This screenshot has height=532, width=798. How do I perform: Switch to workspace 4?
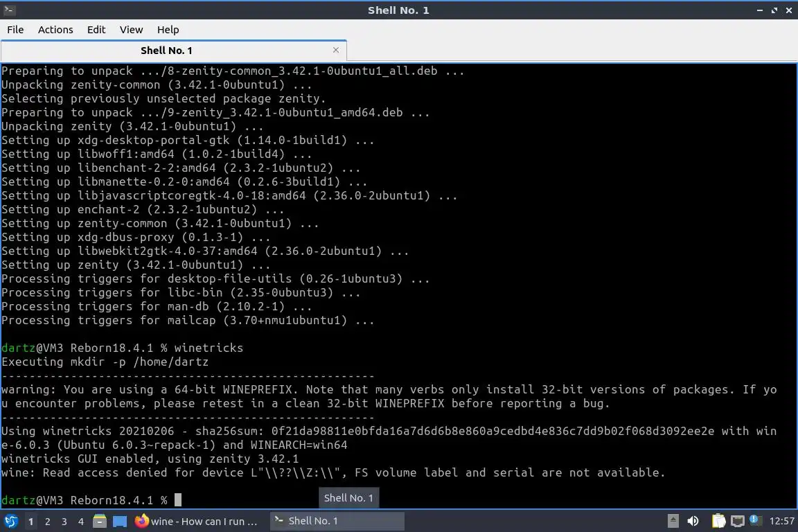[x=81, y=522]
